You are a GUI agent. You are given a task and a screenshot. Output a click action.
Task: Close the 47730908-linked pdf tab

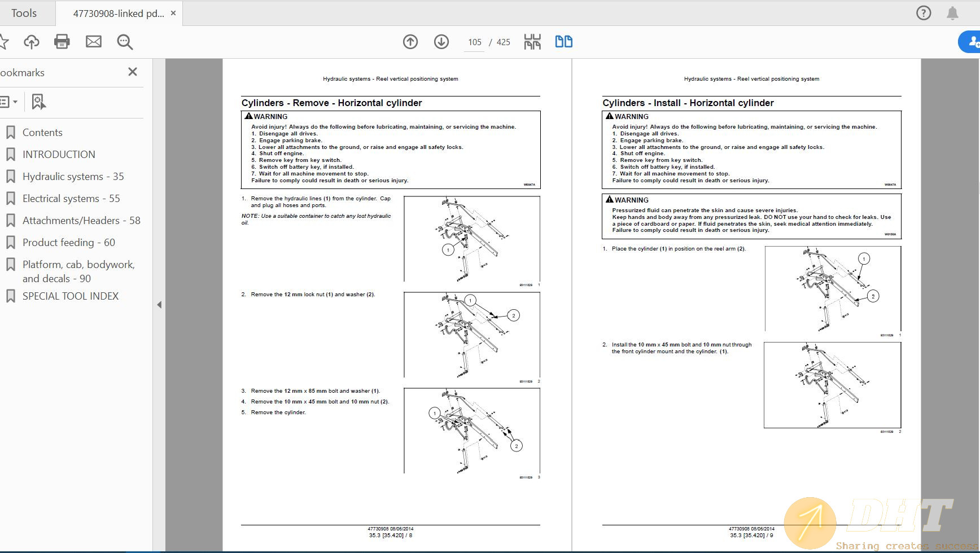click(173, 13)
